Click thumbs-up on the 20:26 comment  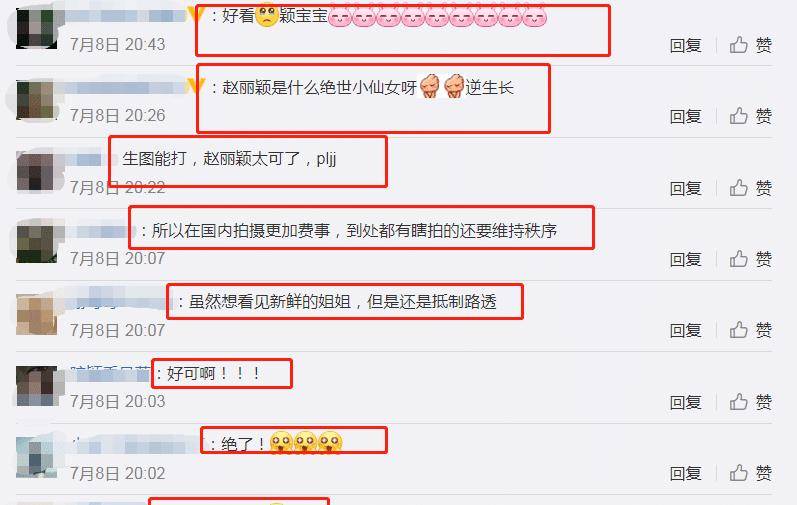click(x=739, y=116)
